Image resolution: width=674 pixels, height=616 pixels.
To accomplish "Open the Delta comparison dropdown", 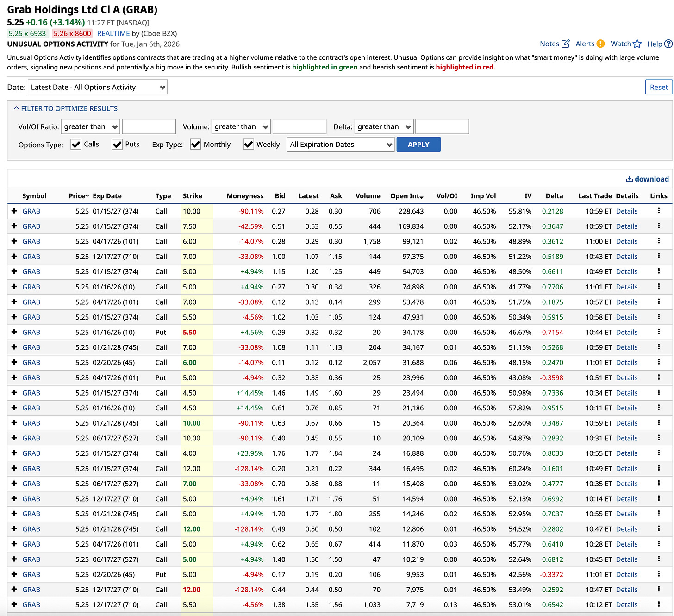I will tap(384, 126).
